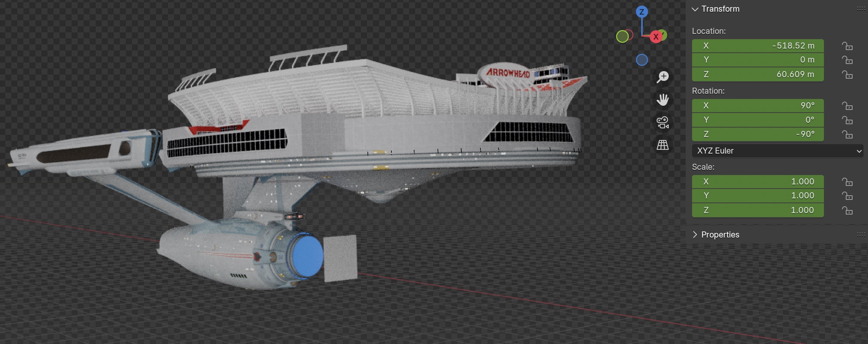Click the blue negative Z axis gizmo circle
This screenshot has height=344, width=868.
point(642,60)
